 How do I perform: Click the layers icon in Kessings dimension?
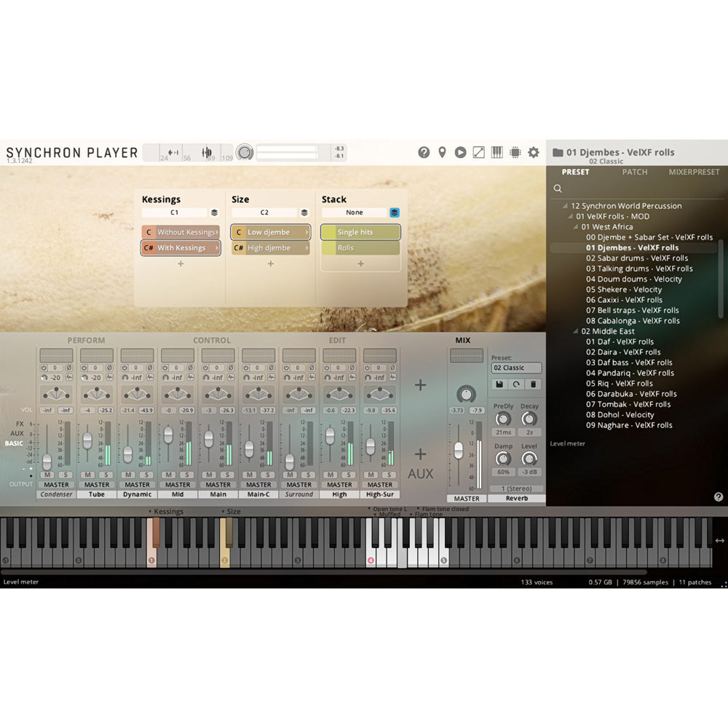click(x=214, y=213)
